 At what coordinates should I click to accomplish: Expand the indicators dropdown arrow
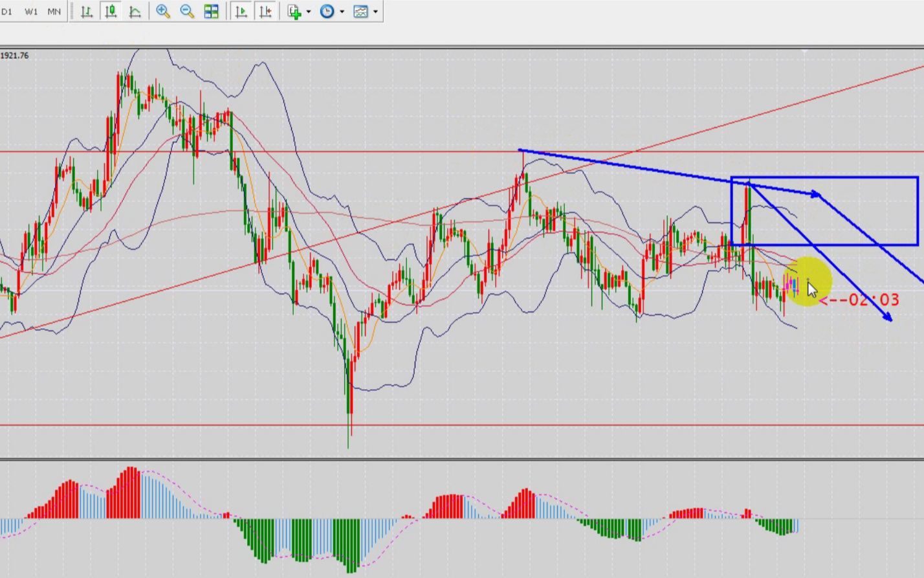(309, 12)
